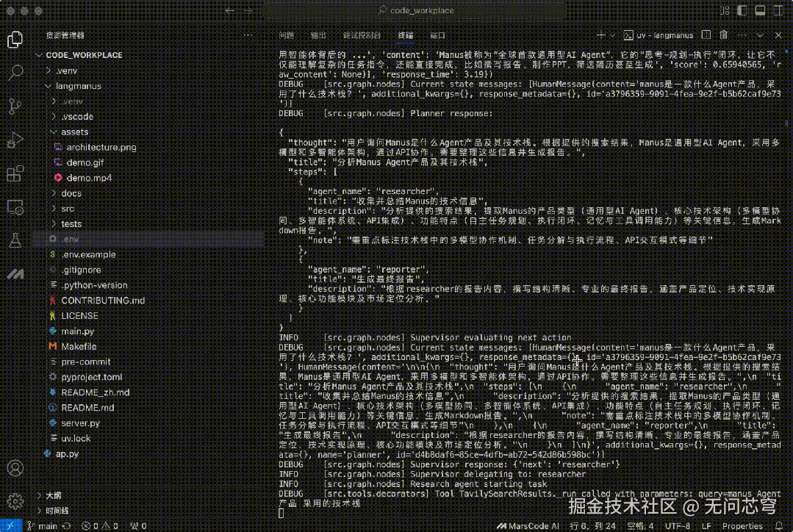The width and height of the screenshot is (793, 532).
Task: Toggle the primary side bar visibility
Action: 742,10
